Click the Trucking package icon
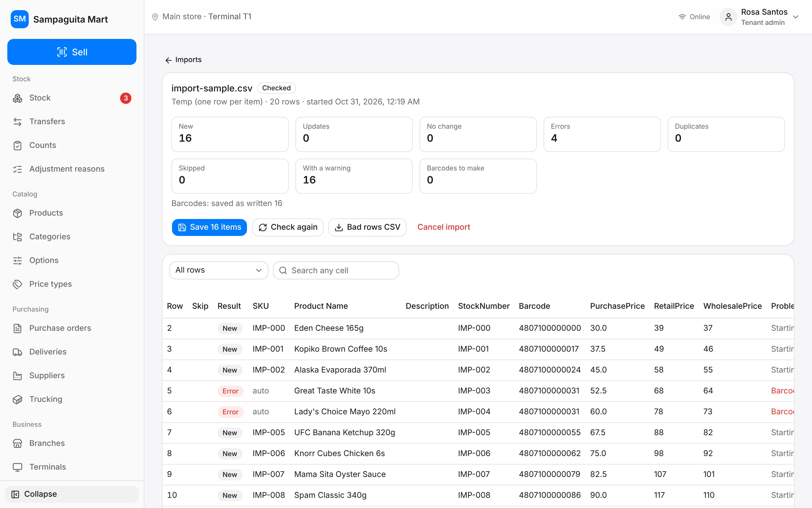The width and height of the screenshot is (812, 508). coord(17,399)
